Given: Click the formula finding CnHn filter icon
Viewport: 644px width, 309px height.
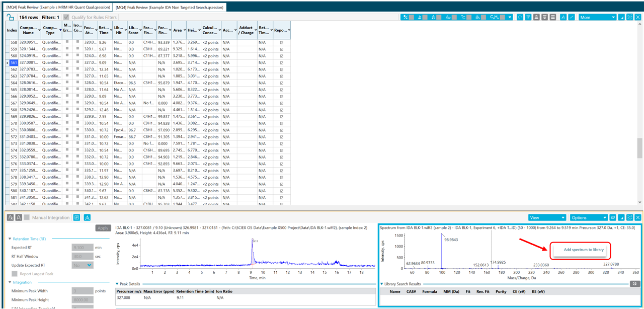Looking at the screenshot, I should pyautogui.click(x=495, y=17).
